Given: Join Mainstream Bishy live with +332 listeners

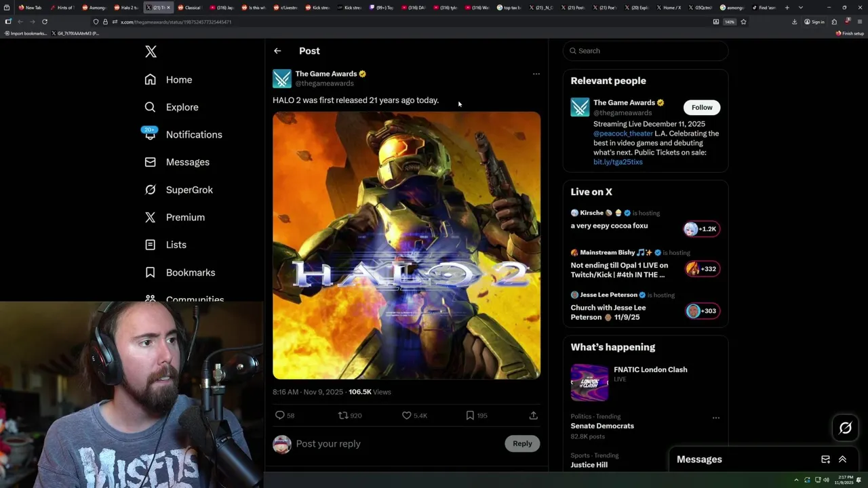Looking at the screenshot, I should pos(702,268).
